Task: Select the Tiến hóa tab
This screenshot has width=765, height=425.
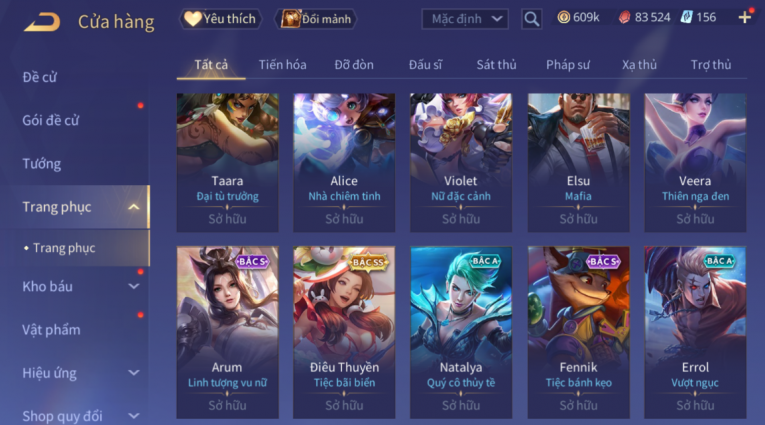Action: [282, 65]
